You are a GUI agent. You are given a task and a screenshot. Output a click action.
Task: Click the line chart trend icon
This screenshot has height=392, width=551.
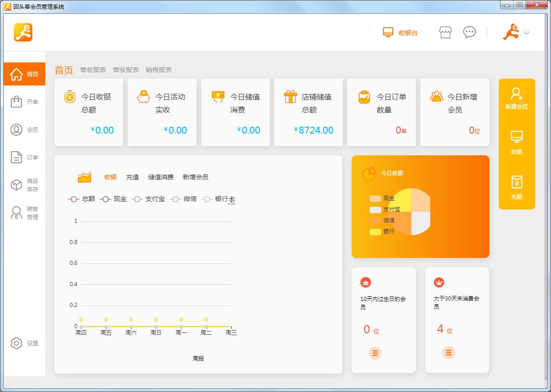coord(84,177)
